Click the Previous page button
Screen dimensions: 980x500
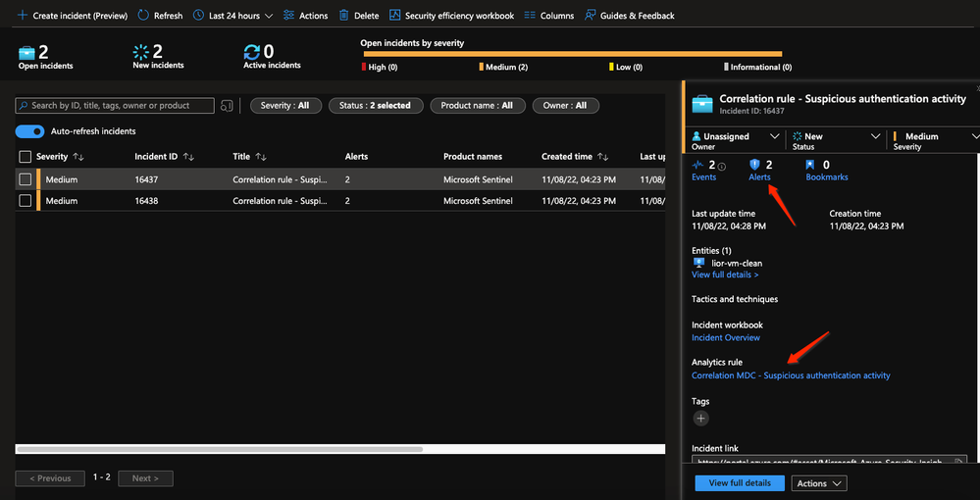pos(50,478)
